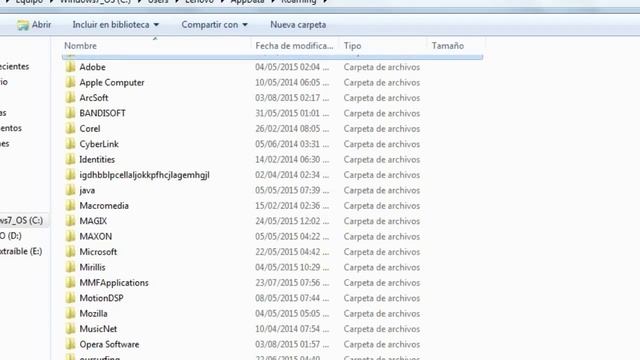The height and width of the screenshot is (360, 640).
Task: Click date 14/02/2014 06:30 in Identities row
Action: point(292,160)
